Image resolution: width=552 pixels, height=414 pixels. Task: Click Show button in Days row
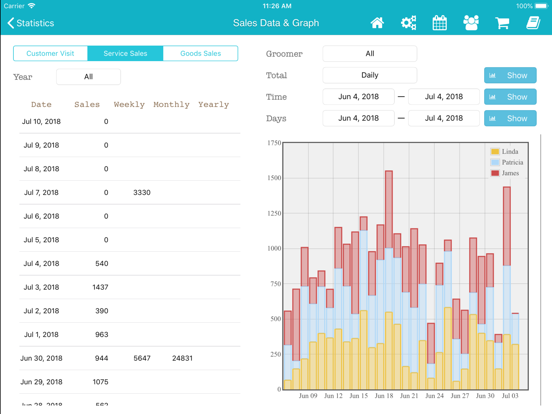pyautogui.click(x=510, y=118)
